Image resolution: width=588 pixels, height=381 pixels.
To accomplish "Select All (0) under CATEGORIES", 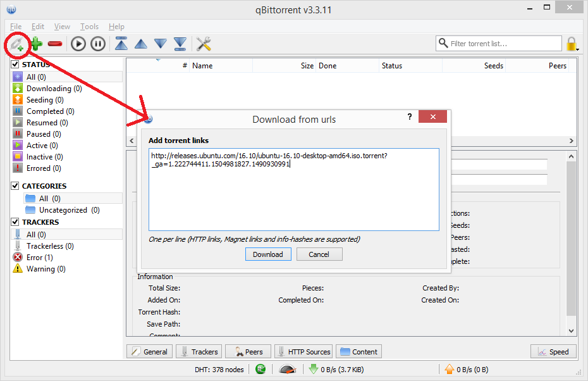I will [73, 199].
